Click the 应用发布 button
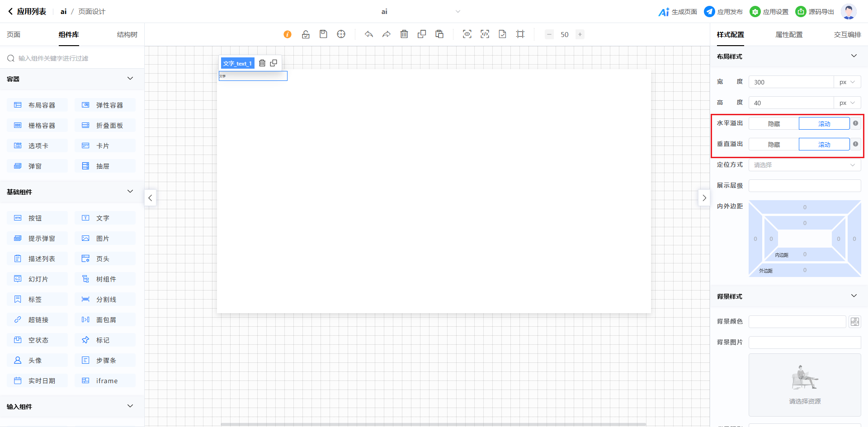 [x=723, y=12]
